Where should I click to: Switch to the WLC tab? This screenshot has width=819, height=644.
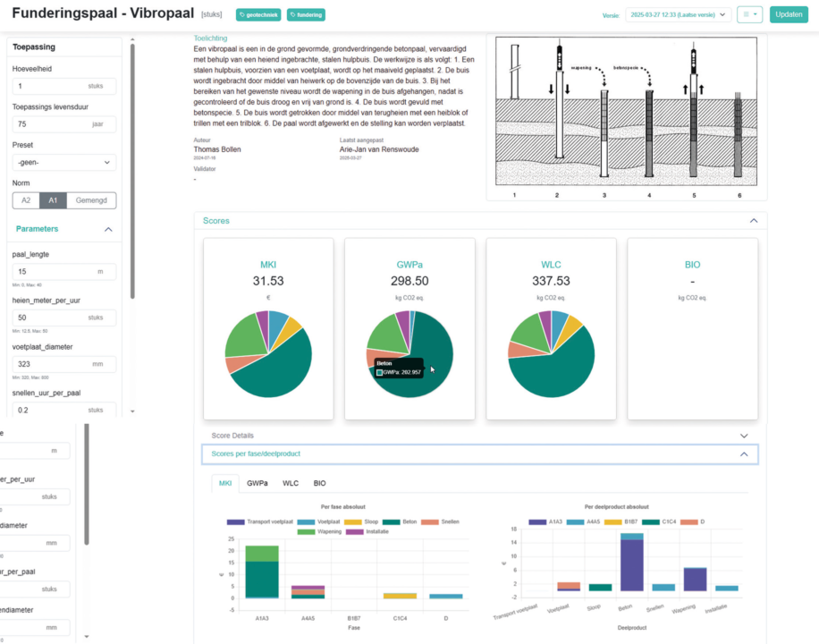[x=291, y=483]
